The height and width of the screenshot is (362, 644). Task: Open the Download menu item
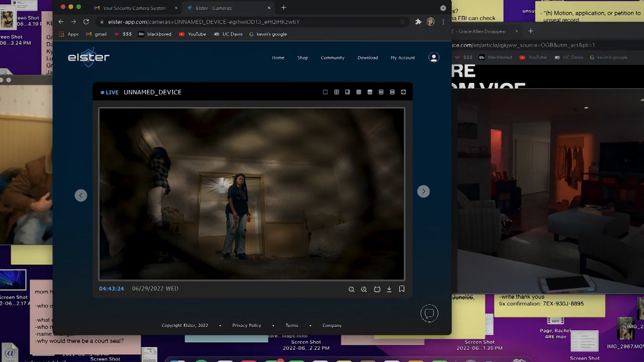[x=368, y=58]
